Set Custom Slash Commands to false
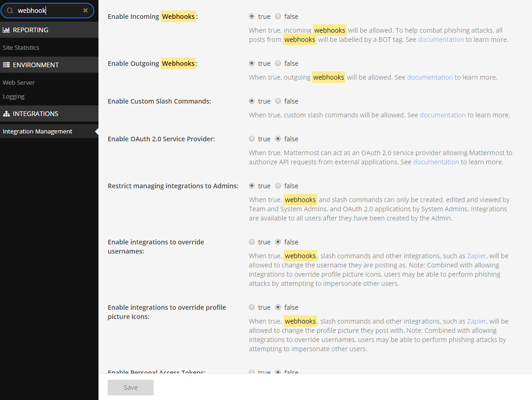The width and height of the screenshot is (532, 400). (278, 101)
